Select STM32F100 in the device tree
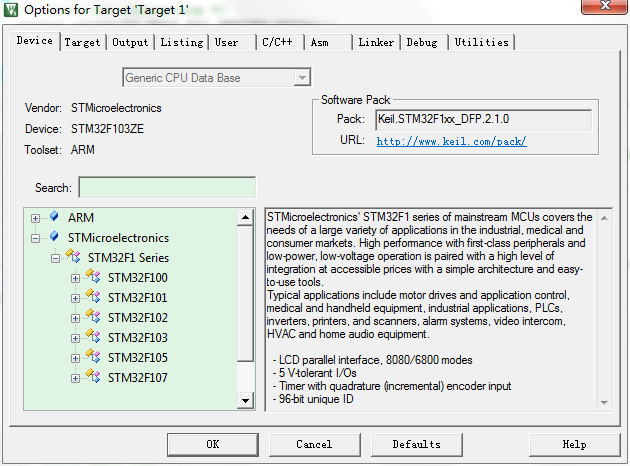Viewport: 630px width, 466px height. tap(138, 278)
